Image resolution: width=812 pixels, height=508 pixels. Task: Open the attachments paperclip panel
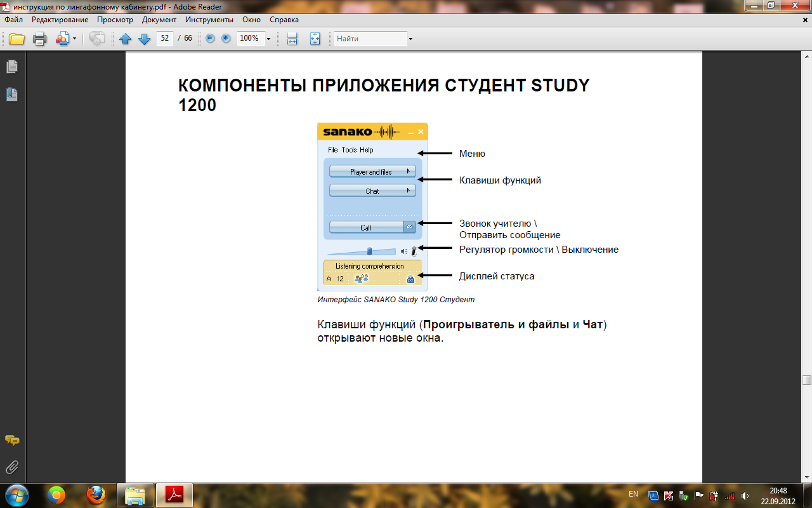click(x=11, y=468)
